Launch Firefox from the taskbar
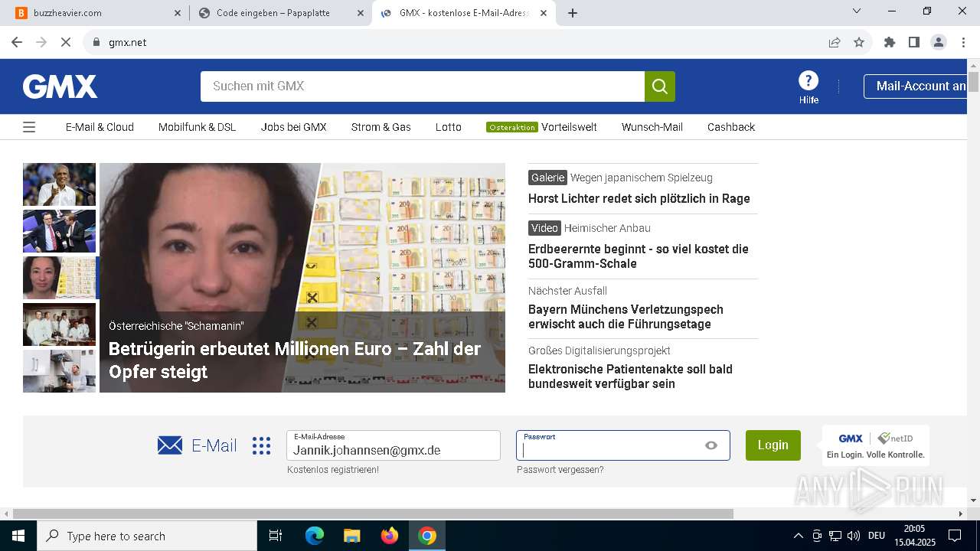Image resolution: width=980 pixels, height=551 pixels. (x=390, y=536)
